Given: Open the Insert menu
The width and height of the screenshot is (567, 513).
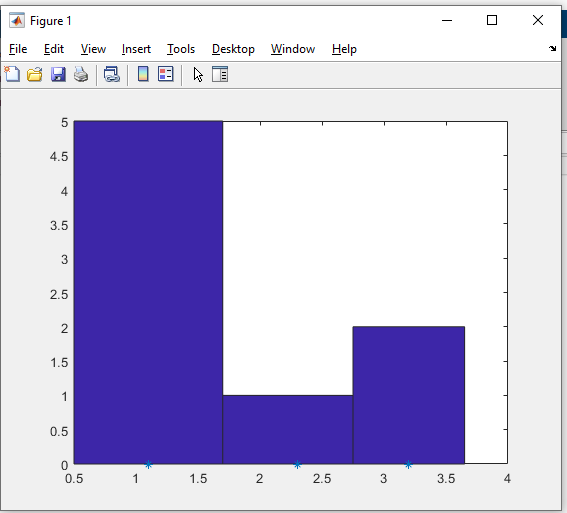Looking at the screenshot, I should click(x=136, y=49).
